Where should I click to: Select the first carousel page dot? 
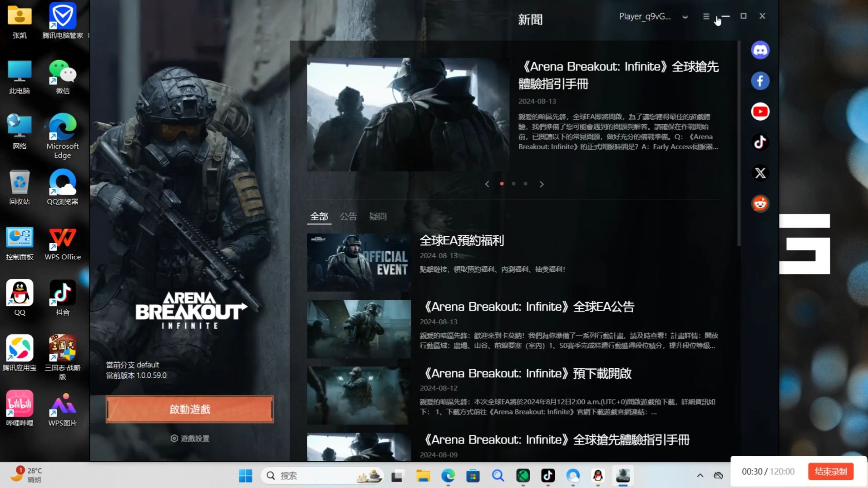pyautogui.click(x=502, y=184)
